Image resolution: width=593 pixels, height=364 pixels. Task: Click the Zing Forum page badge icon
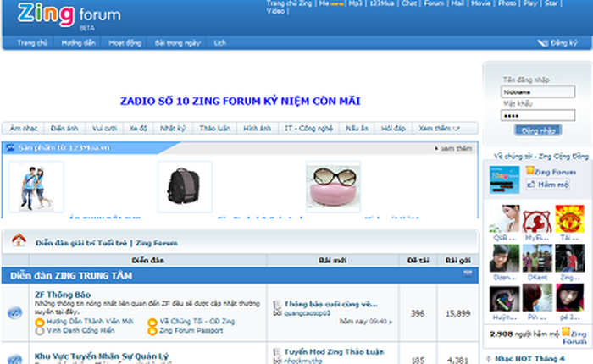tap(529, 171)
